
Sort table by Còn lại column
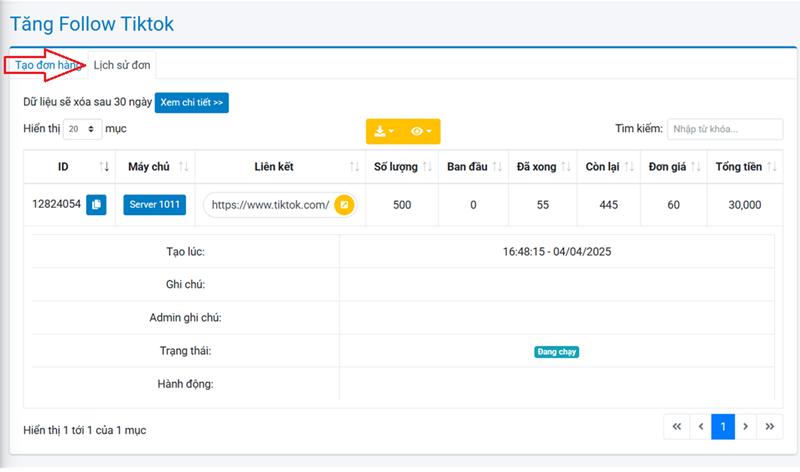tap(609, 167)
